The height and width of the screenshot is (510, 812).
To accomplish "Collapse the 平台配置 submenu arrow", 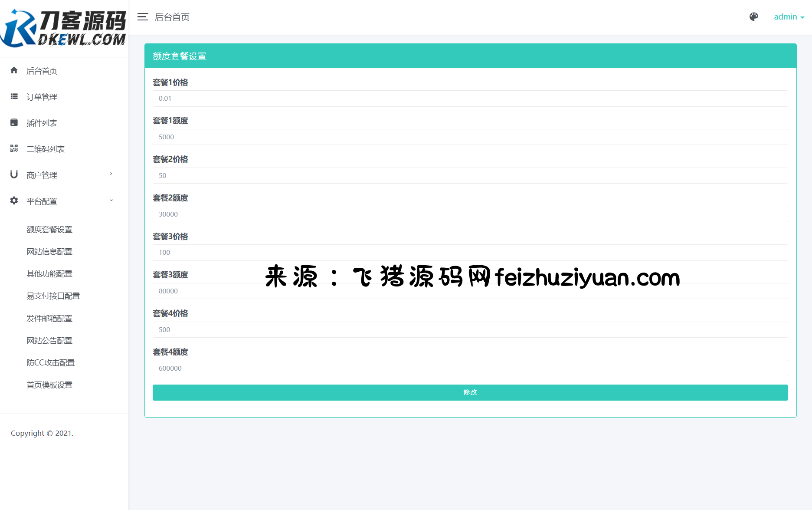I will pyautogui.click(x=111, y=201).
